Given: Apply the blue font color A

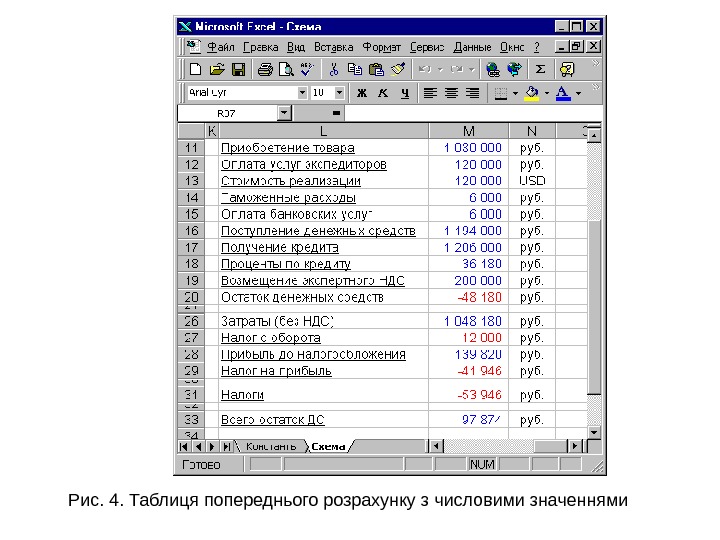Looking at the screenshot, I should (563, 93).
